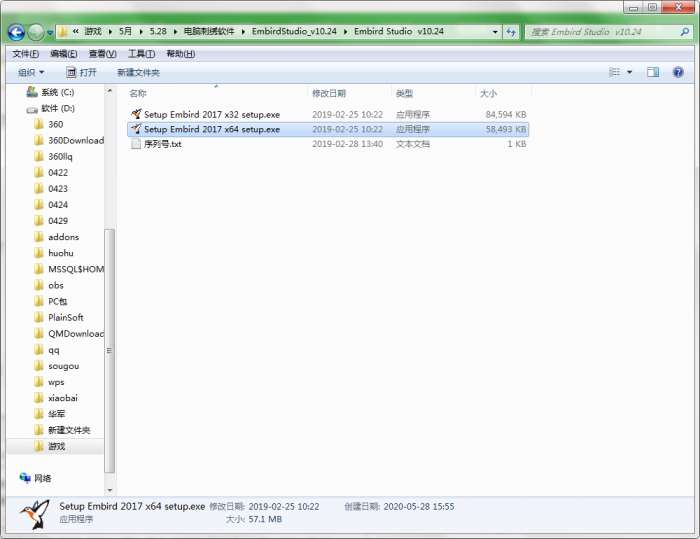Open the 360Download folder in tree
700x539 pixels.
[69, 140]
